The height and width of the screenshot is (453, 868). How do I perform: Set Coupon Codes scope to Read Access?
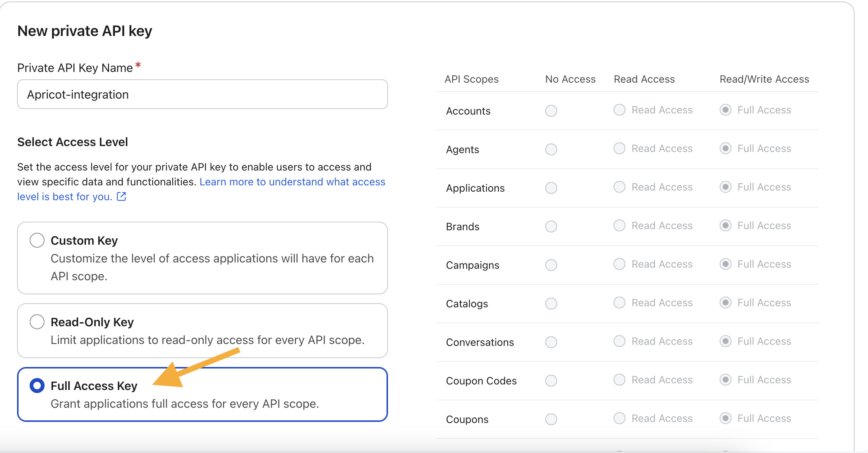pyautogui.click(x=619, y=380)
